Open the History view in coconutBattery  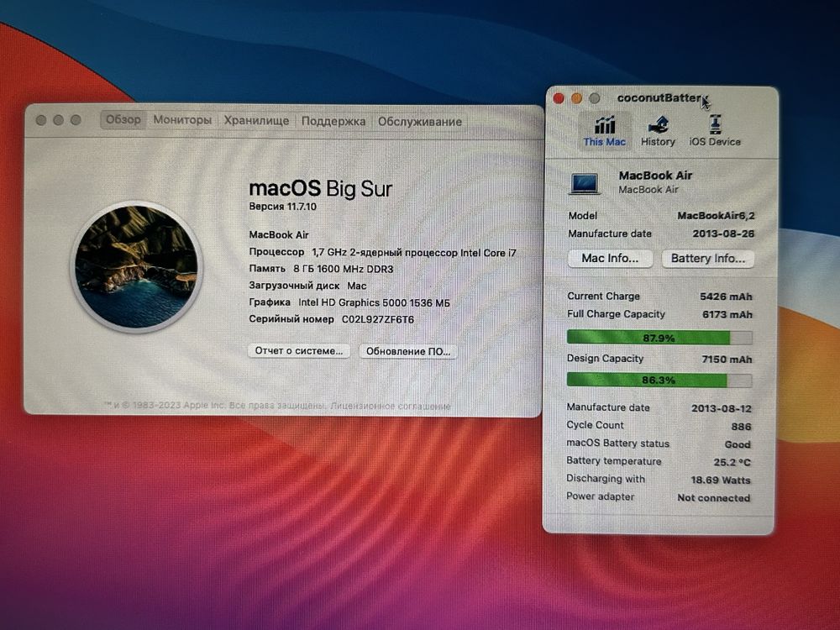[x=658, y=131]
